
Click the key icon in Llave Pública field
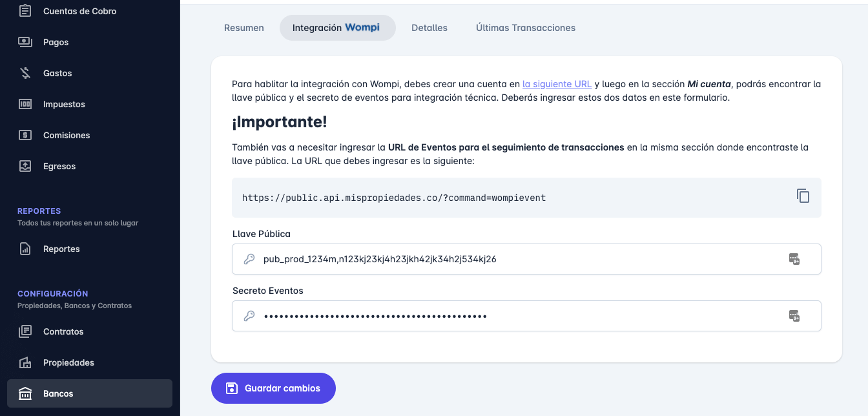[x=249, y=259]
